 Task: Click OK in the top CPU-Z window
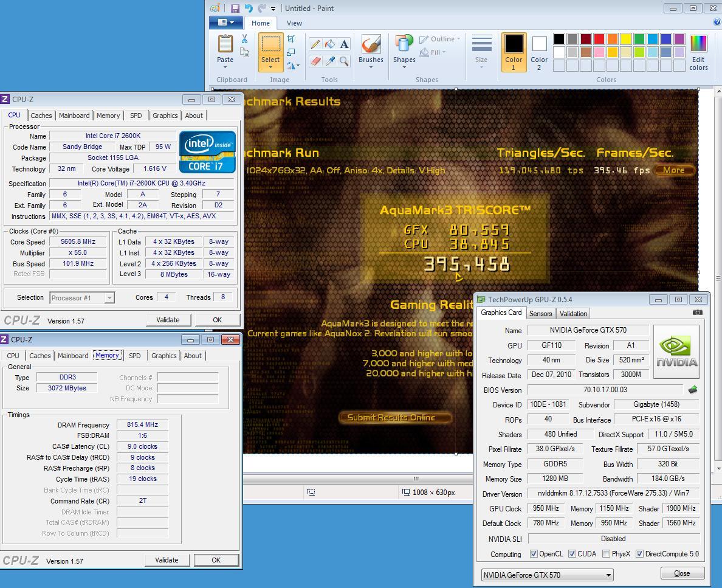coord(218,320)
